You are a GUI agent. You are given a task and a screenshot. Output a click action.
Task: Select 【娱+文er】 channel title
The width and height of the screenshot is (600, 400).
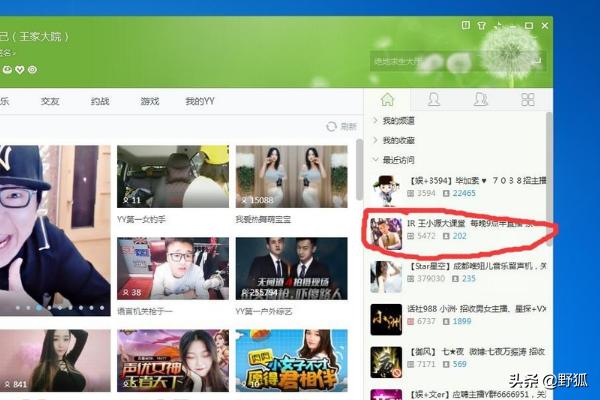[477, 394]
